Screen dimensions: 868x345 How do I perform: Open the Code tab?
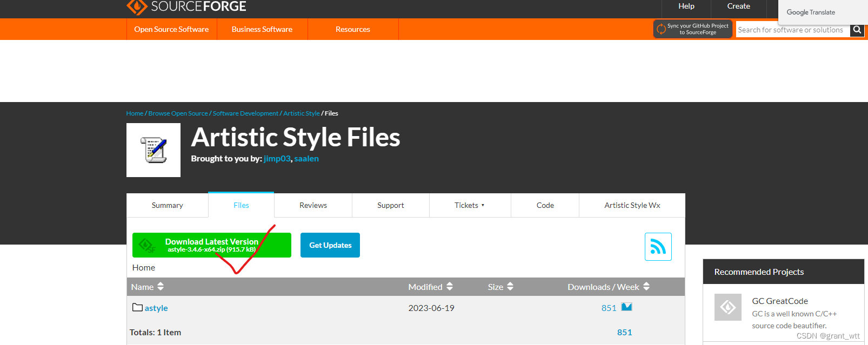point(545,205)
